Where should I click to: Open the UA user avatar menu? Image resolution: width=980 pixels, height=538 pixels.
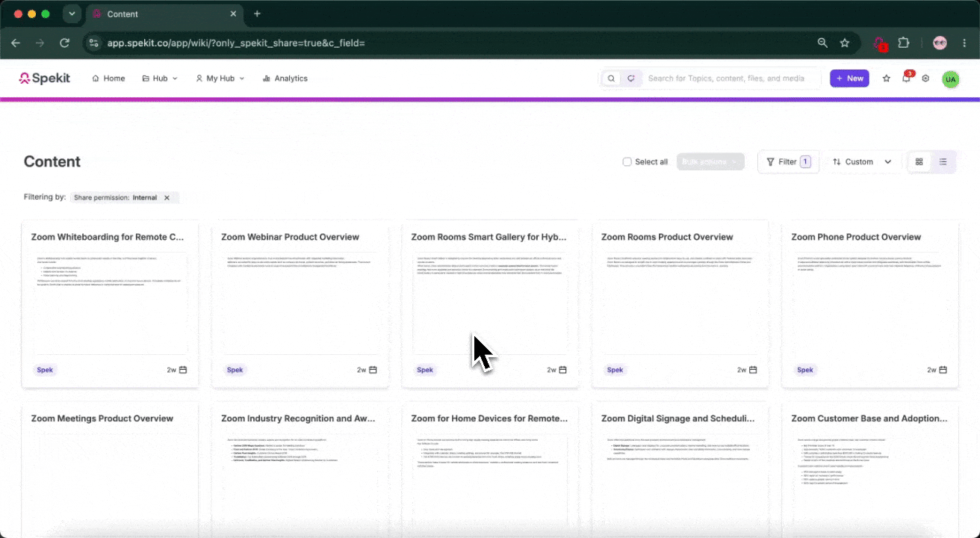[x=950, y=78]
